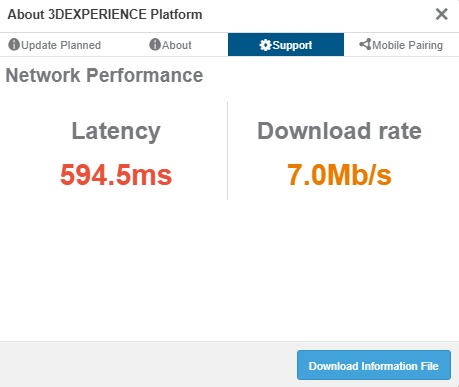Click the orange 7.0Mb/s rate value
Screen dimensions: 459x387
coord(339,175)
